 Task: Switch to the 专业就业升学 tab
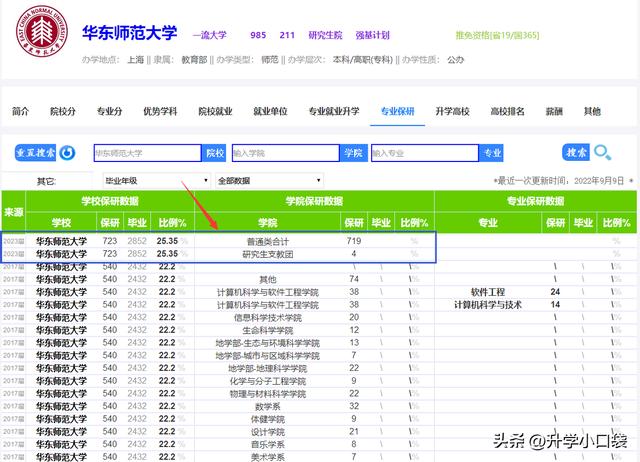(334, 111)
